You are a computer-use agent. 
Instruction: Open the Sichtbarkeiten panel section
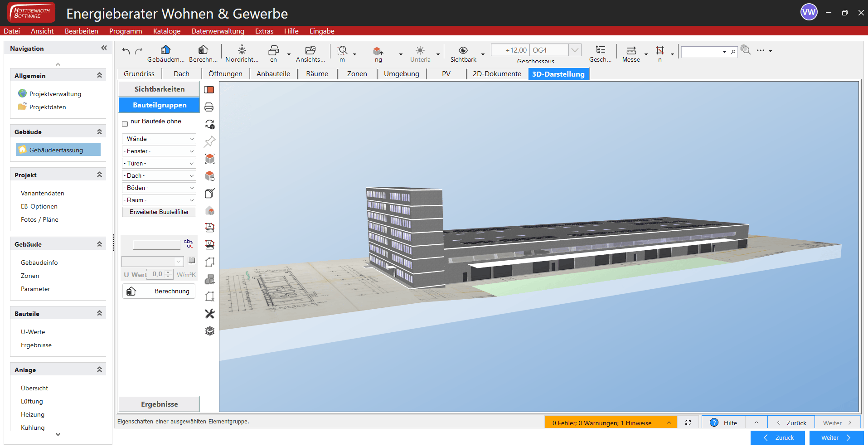(x=159, y=89)
